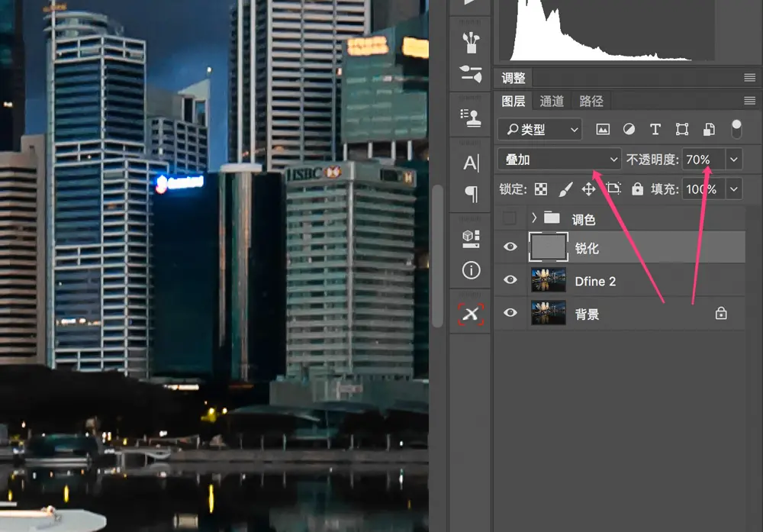Prevent auto-nesting in artboards lock icon
763x532 pixels.
[x=613, y=189]
